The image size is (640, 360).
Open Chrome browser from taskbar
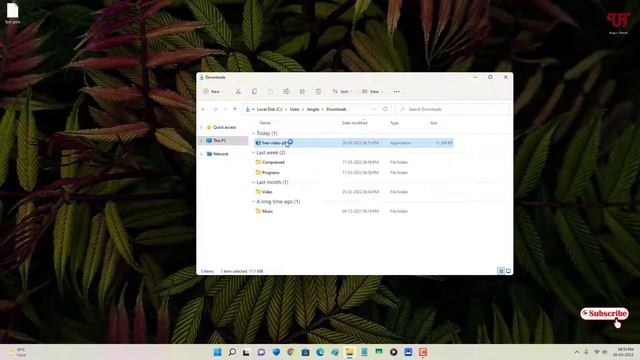click(291, 352)
